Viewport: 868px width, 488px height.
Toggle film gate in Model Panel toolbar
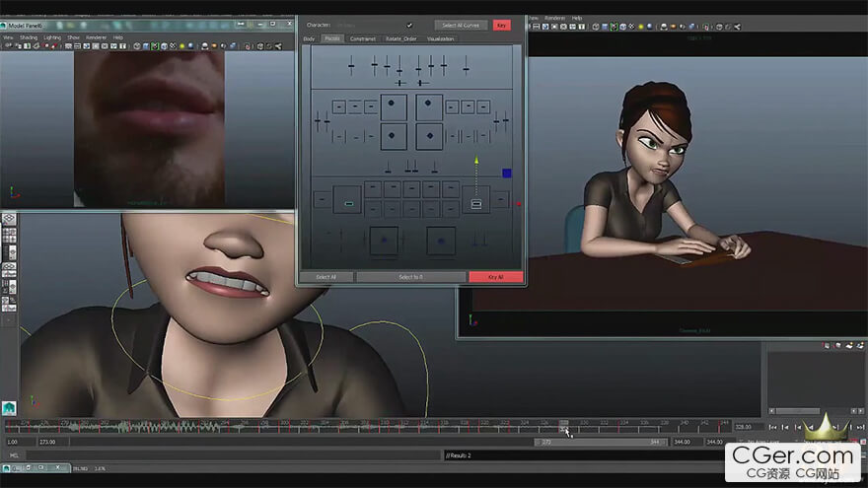(77, 46)
